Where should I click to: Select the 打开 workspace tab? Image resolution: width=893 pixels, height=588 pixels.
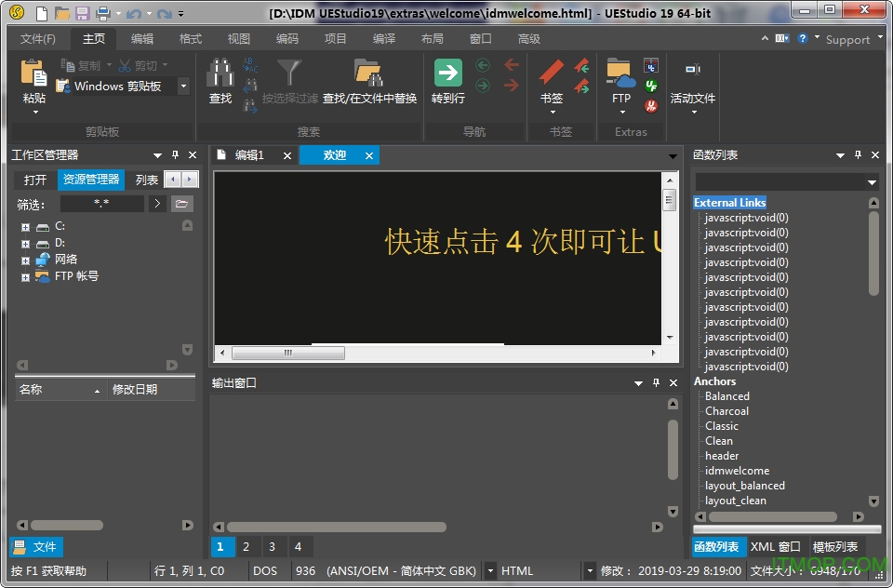click(x=35, y=180)
